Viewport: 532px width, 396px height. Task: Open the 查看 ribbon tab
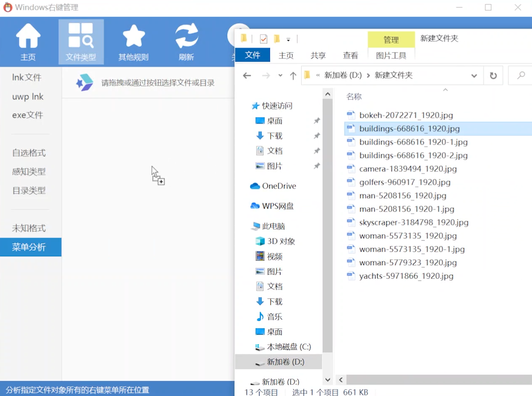pyautogui.click(x=350, y=55)
